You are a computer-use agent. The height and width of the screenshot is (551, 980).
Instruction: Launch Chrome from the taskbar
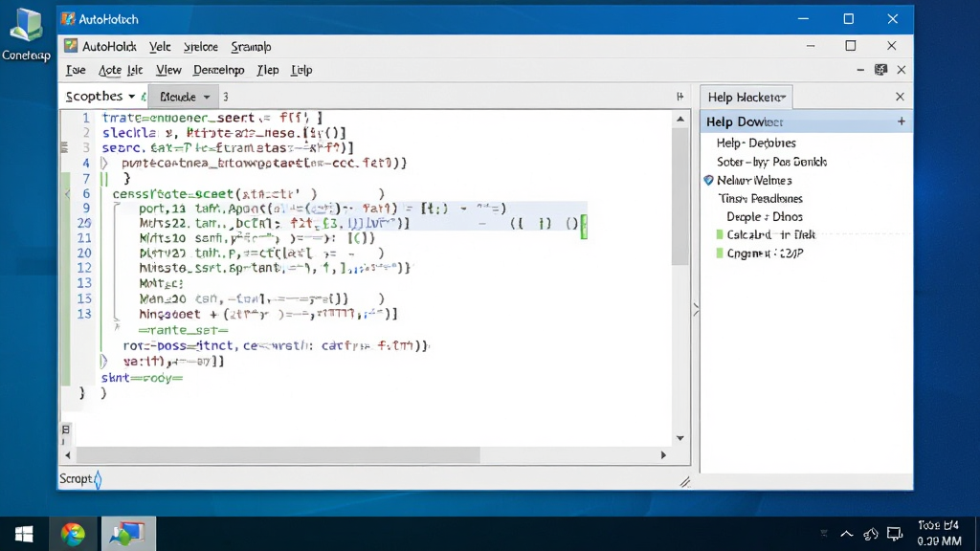point(73,534)
